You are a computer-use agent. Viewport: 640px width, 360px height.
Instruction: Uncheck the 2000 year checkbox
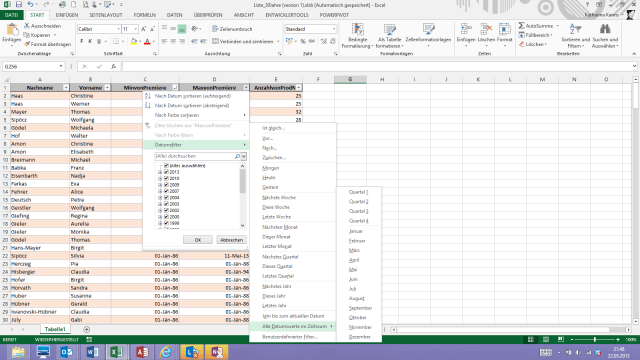pyautogui.click(x=166, y=217)
